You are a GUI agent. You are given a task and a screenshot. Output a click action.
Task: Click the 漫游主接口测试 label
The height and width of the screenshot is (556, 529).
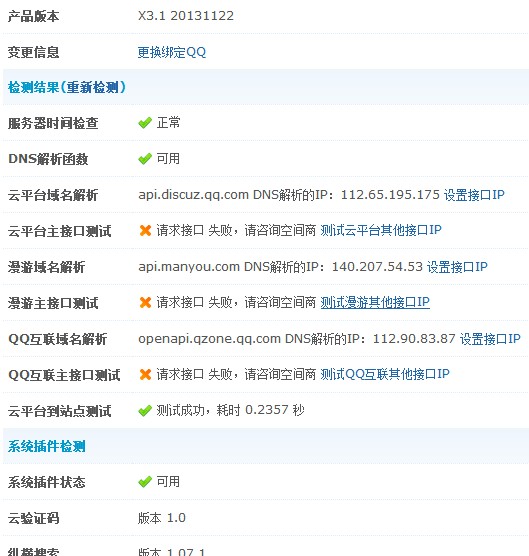click(x=53, y=303)
